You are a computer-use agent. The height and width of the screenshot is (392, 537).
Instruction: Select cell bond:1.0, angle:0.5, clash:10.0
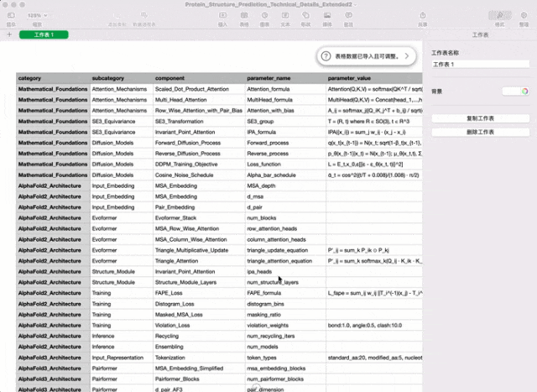pos(374,325)
